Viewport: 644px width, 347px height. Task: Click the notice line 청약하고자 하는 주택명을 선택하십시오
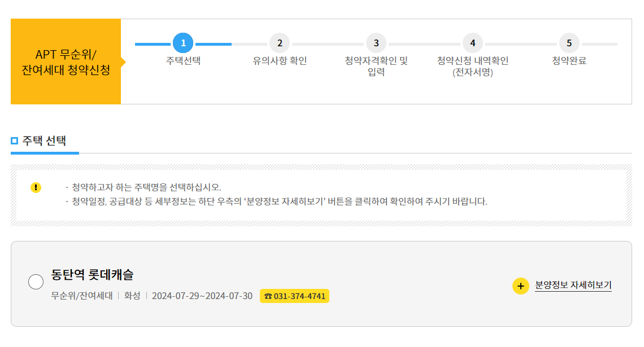pos(147,187)
